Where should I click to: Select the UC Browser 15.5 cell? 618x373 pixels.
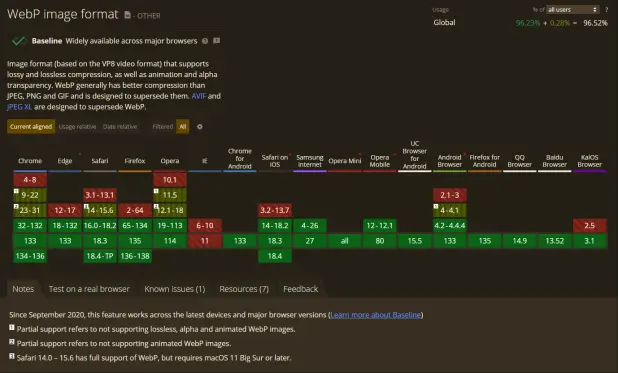pos(415,241)
